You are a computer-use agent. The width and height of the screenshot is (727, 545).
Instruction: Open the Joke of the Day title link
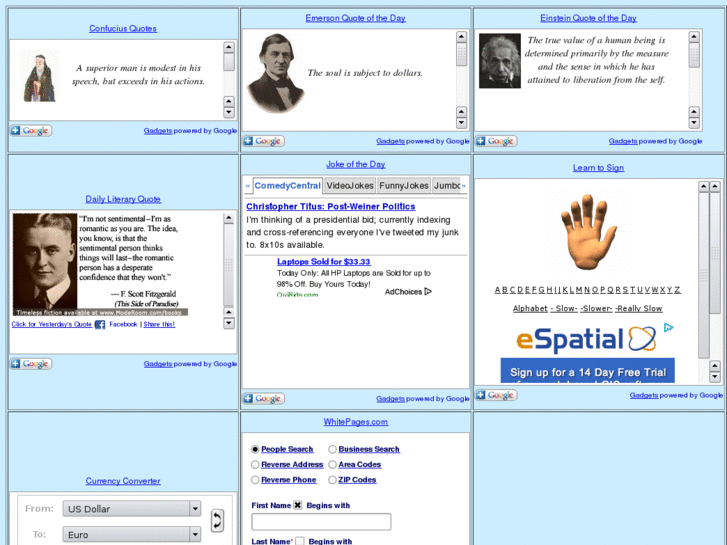[x=355, y=164]
